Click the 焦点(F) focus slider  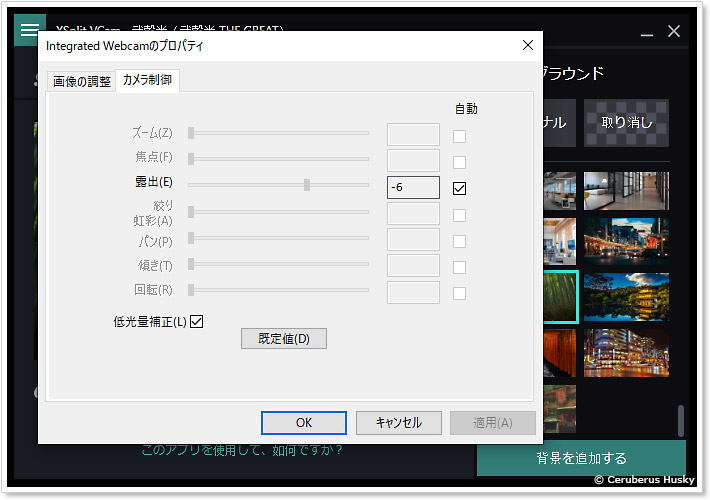[x=278, y=159]
